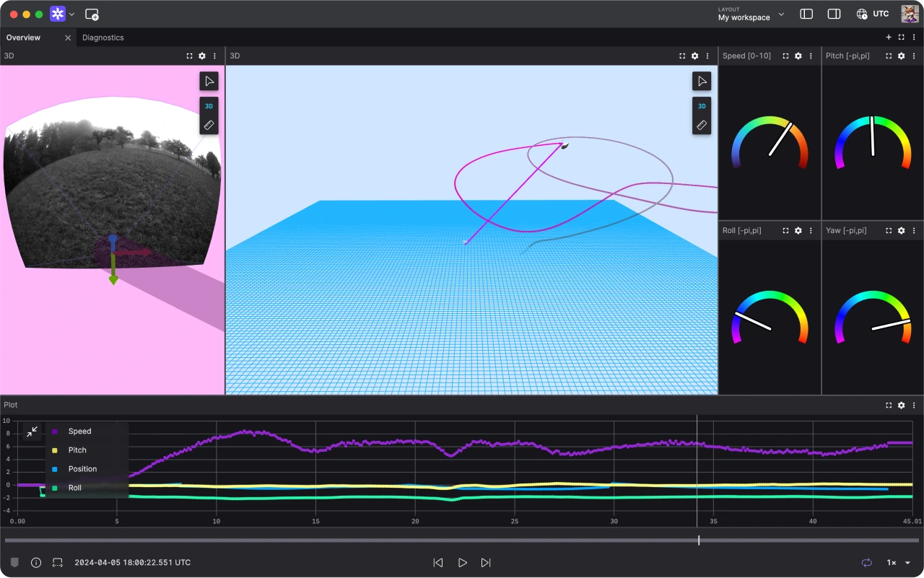Open Pitch gauge more options menu
Viewport: 924px width, 578px height.
[x=914, y=56]
